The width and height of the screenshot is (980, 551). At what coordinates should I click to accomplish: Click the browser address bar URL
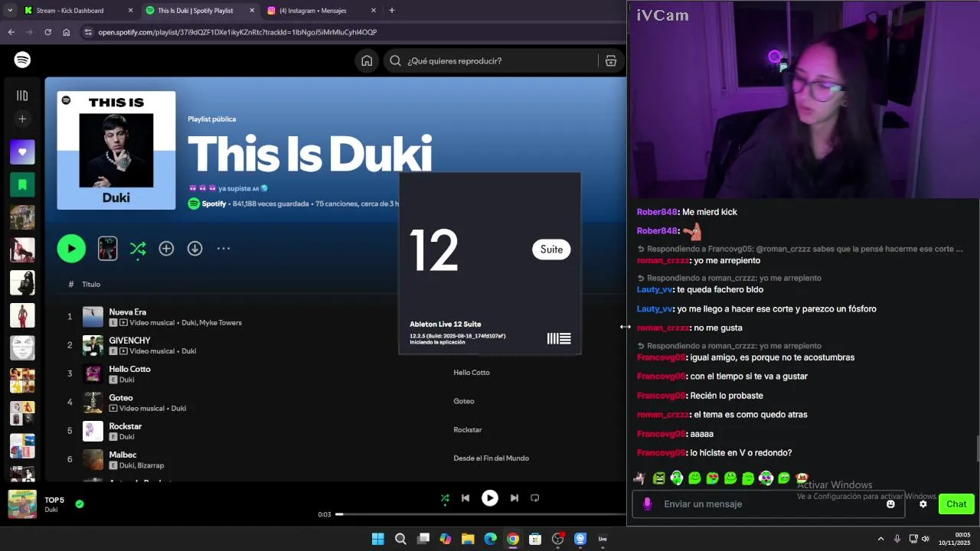pyautogui.click(x=237, y=32)
